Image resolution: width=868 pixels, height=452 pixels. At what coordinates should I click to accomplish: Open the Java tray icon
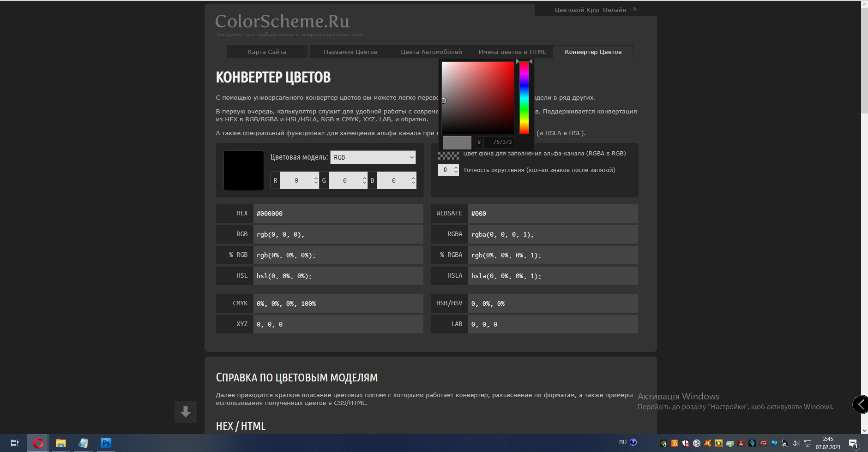pos(675,444)
